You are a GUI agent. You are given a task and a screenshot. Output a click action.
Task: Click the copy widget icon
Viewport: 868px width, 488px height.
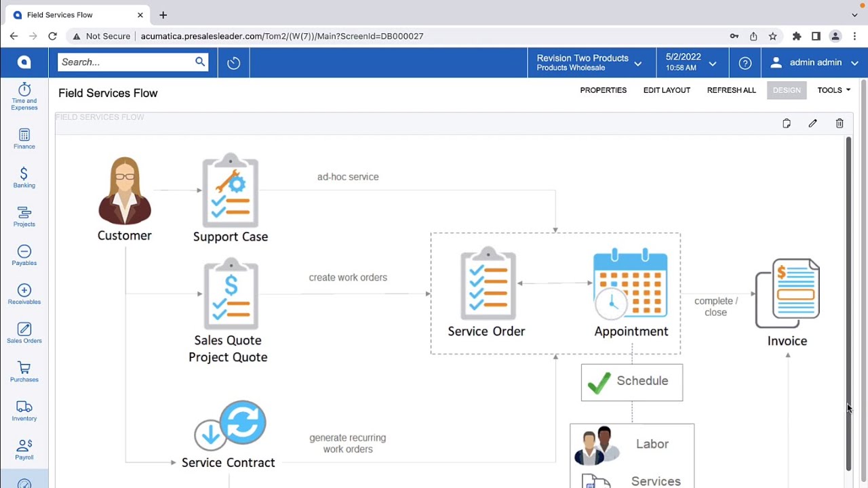[x=787, y=123]
